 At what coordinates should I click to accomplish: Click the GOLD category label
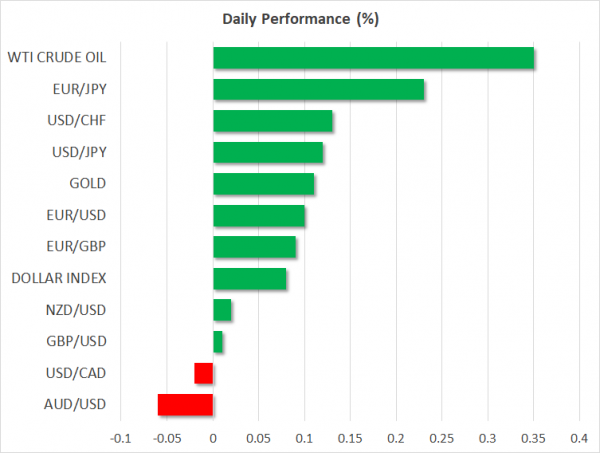pyautogui.click(x=89, y=184)
